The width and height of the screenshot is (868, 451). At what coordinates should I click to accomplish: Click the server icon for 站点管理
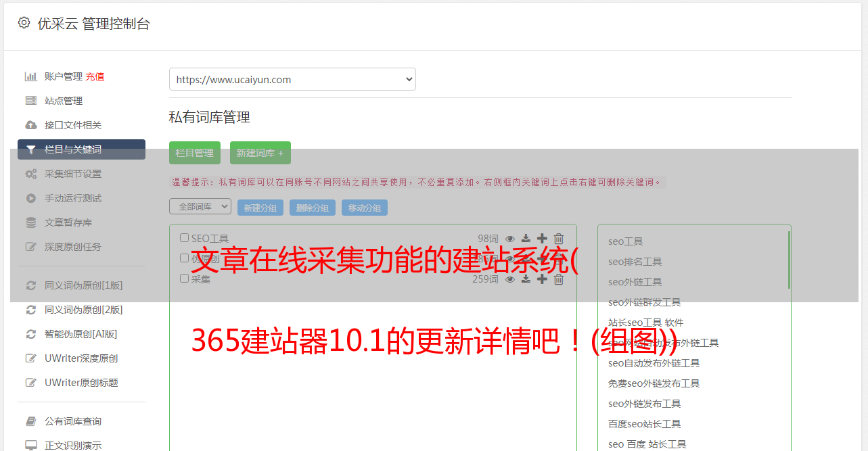30,101
